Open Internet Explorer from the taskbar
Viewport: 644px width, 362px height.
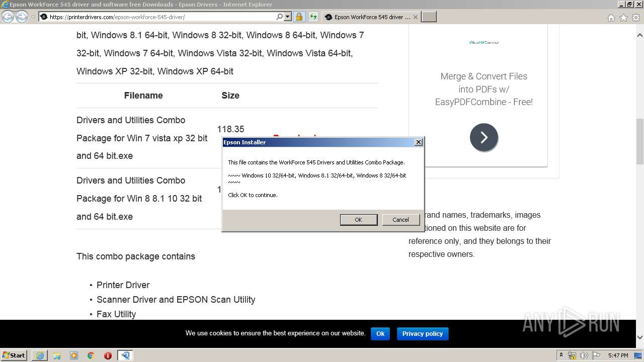point(40,355)
